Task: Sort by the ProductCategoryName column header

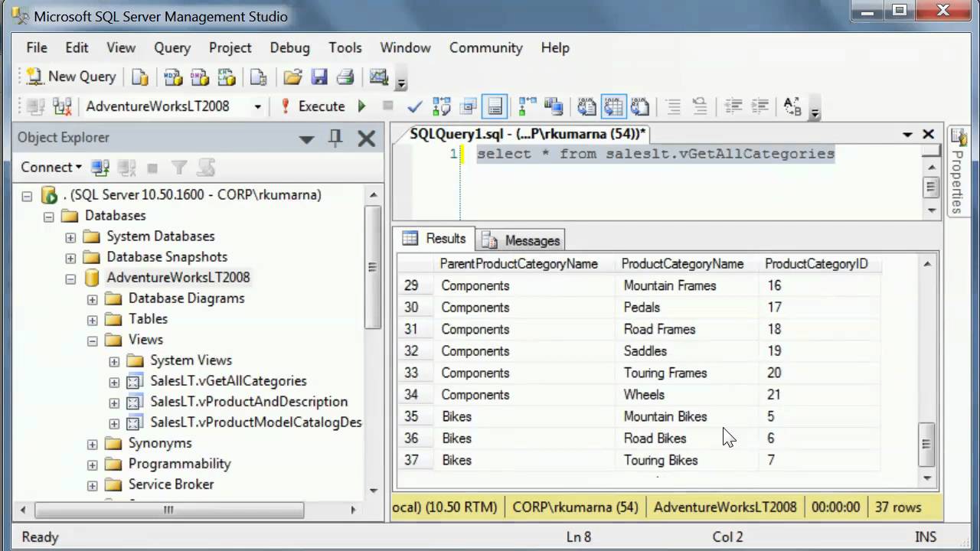Action: 688,264
